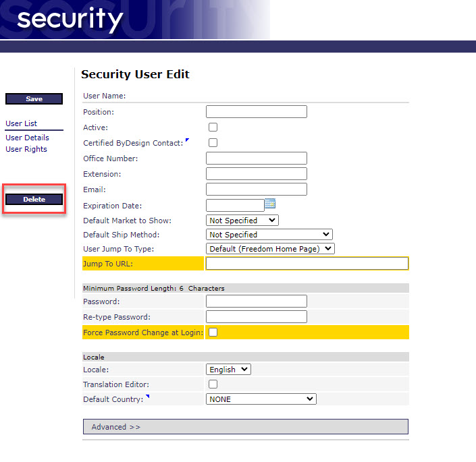The image size is (476, 462).
Task: Check Force Password Change at Login
Action: [213, 333]
